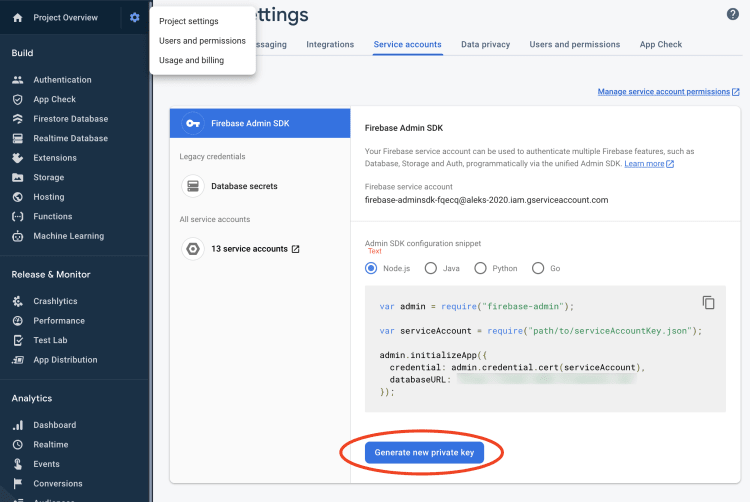Screen dimensions: 750x502
Task: Click the service account email address
Action: point(486,200)
